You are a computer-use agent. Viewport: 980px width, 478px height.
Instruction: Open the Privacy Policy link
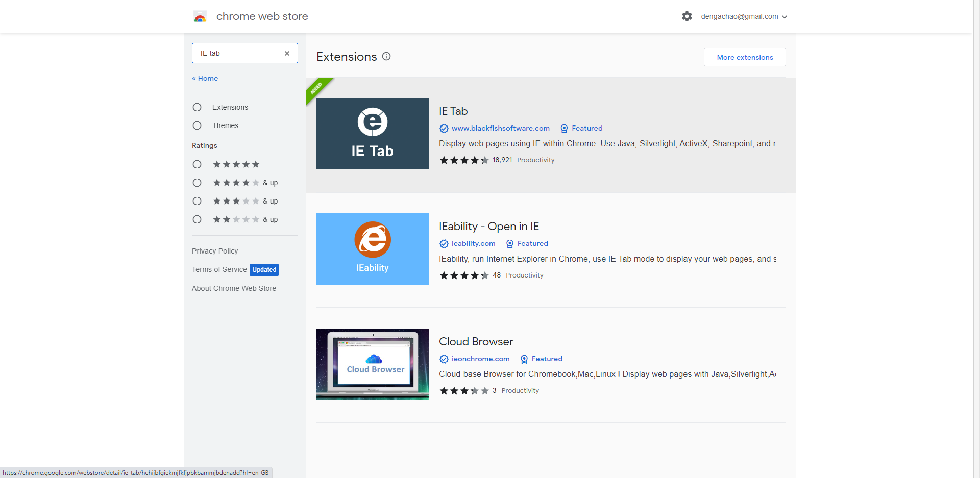(x=215, y=251)
